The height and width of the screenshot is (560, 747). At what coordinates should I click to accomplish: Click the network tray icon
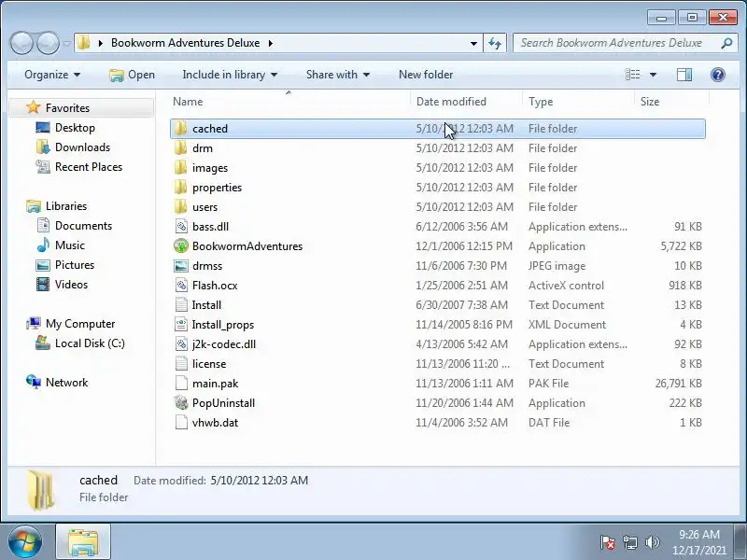[x=629, y=542]
